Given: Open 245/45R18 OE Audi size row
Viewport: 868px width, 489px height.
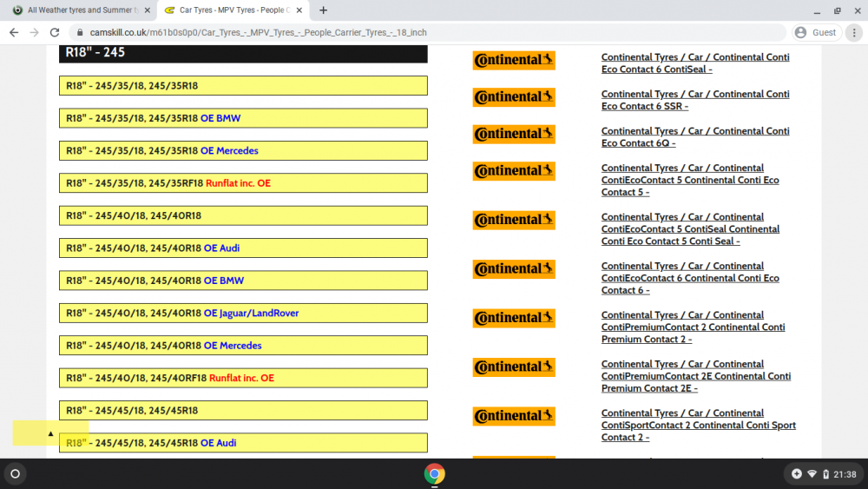Looking at the screenshot, I should coord(243,443).
